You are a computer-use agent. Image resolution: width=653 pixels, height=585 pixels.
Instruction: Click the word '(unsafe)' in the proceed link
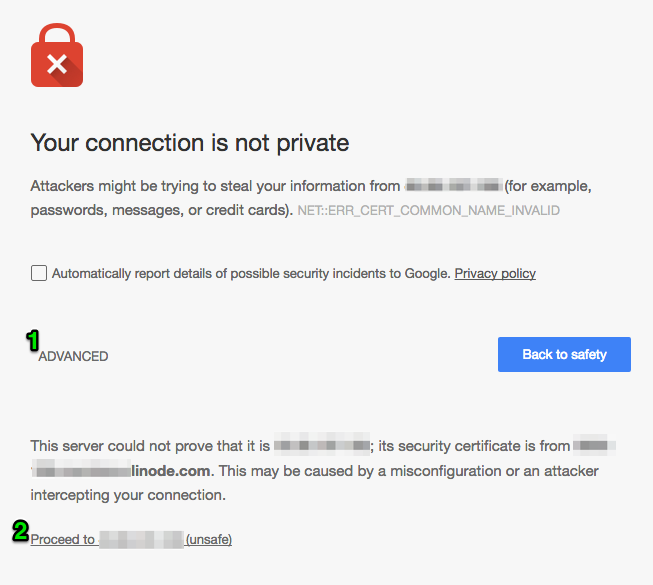(209, 540)
